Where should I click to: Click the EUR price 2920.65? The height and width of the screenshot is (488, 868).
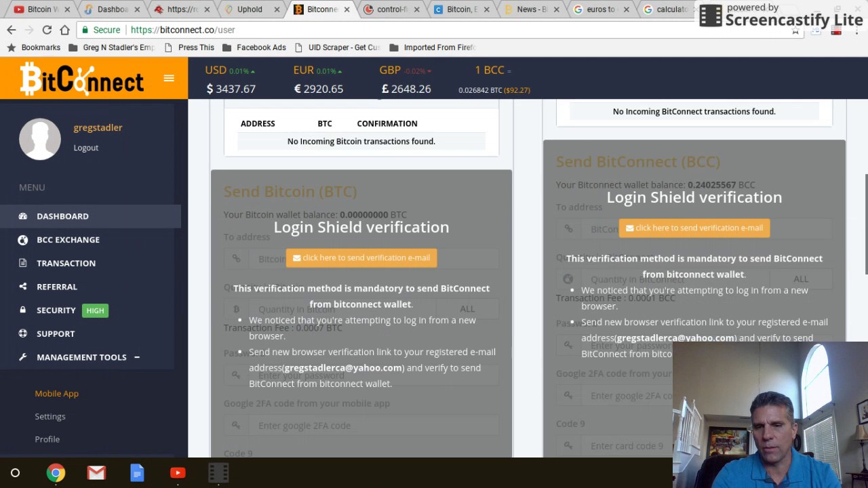[319, 89]
